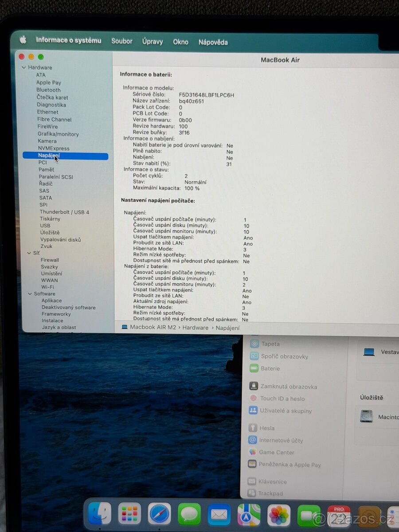The width and height of the screenshot is (399, 532).
Task: Open Photos from the Dock
Action: [278, 514]
